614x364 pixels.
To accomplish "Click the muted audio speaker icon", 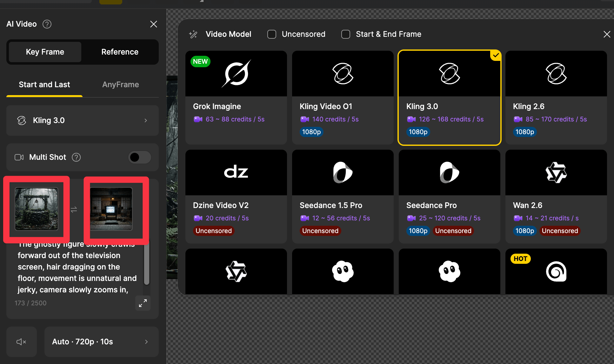I will 21,341.
